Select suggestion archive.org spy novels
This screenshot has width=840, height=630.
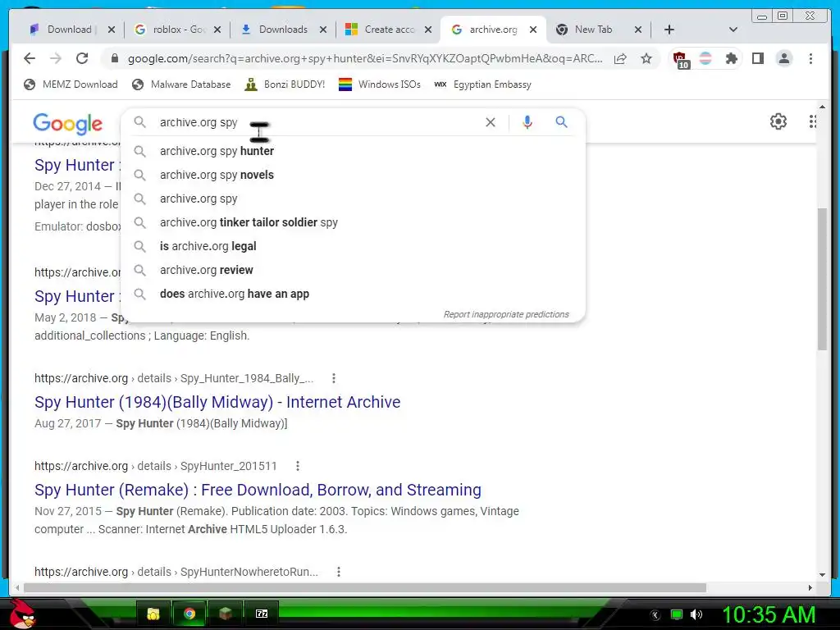click(x=354, y=175)
